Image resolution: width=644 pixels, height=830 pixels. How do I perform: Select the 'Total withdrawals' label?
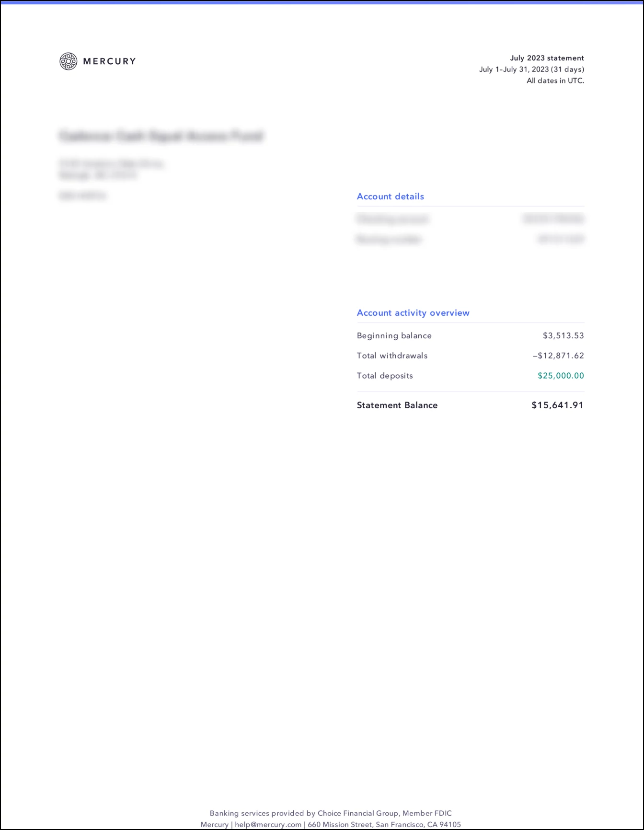point(392,356)
